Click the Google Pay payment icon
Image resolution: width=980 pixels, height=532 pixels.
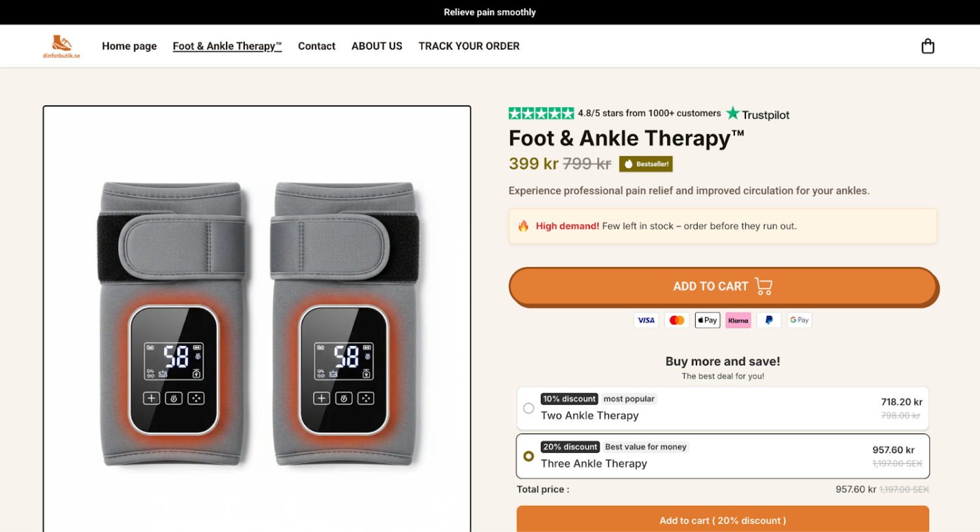click(799, 321)
